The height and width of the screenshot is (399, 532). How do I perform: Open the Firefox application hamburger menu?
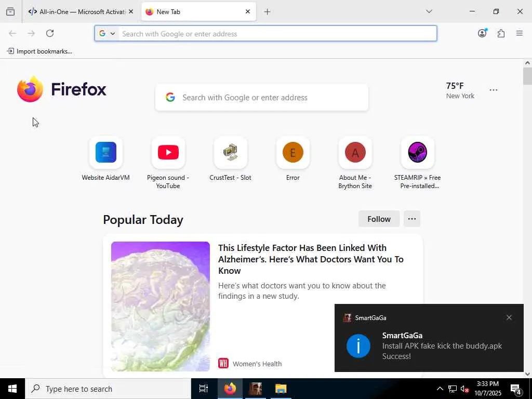520,33
